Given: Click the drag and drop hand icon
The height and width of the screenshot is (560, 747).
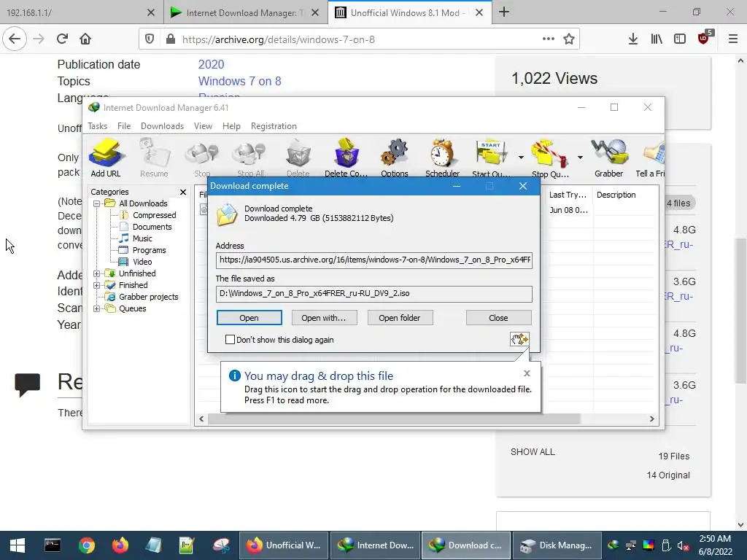Looking at the screenshot, I should (x=519, y=339).
